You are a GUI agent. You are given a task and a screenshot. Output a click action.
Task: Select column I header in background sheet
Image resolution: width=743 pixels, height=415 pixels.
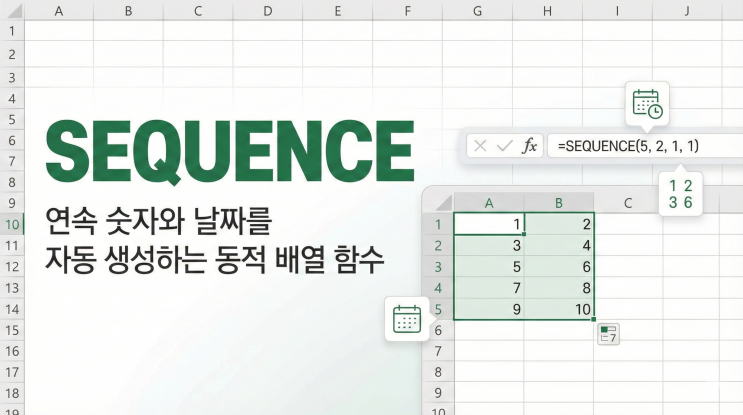pos(617,10)
